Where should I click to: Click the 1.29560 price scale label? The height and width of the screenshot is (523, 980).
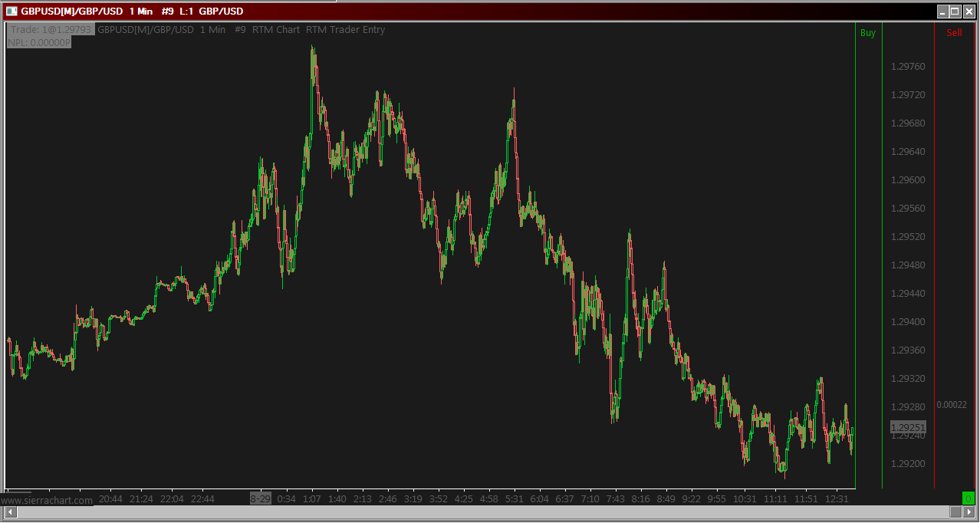(908, 209)
